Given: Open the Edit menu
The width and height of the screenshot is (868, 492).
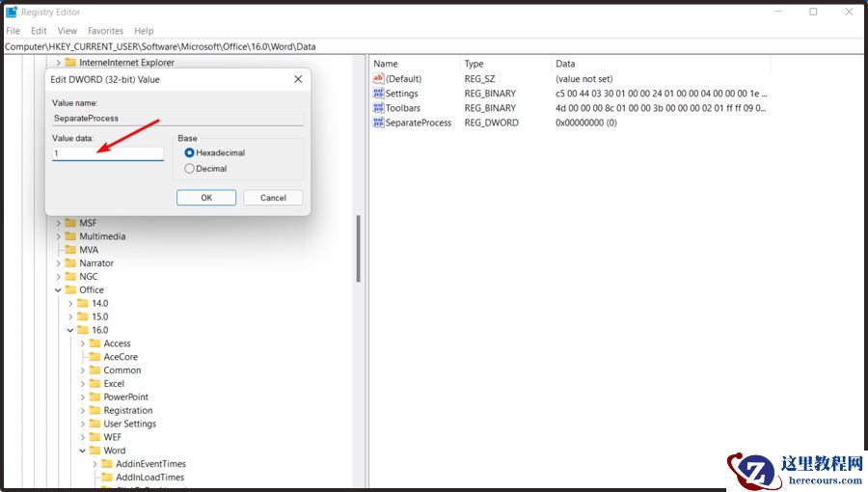Looking at the screenshot, I should click(39, 31).
